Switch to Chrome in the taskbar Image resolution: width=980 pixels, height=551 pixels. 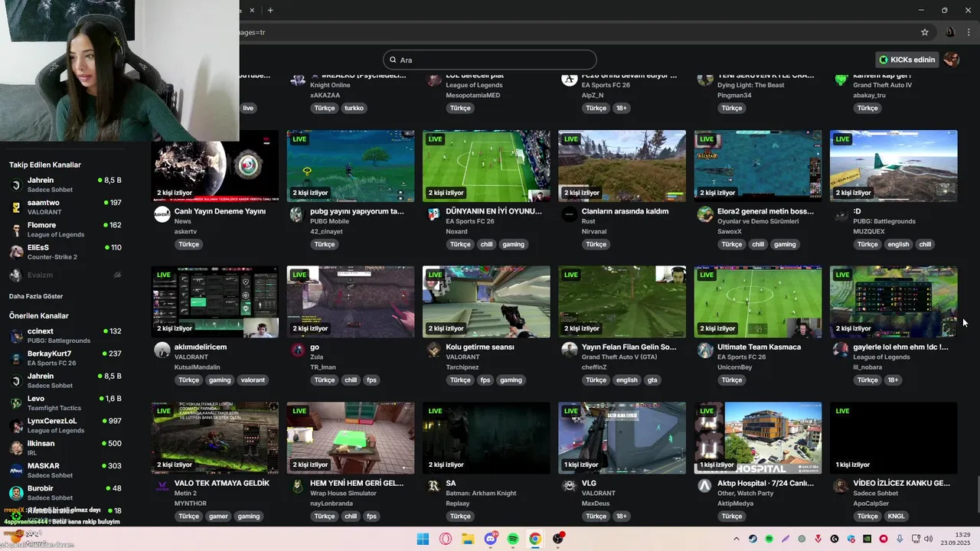(x=535, y=539)
